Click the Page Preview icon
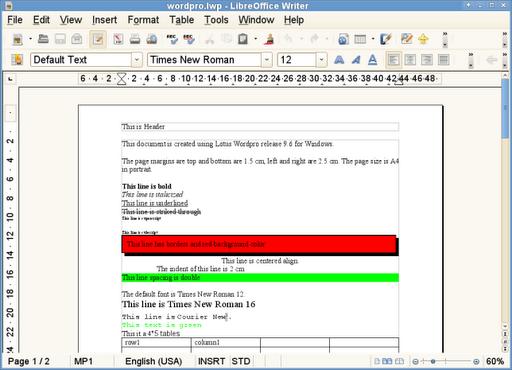This screenshot has height=370, width=512. click(152, 39)
